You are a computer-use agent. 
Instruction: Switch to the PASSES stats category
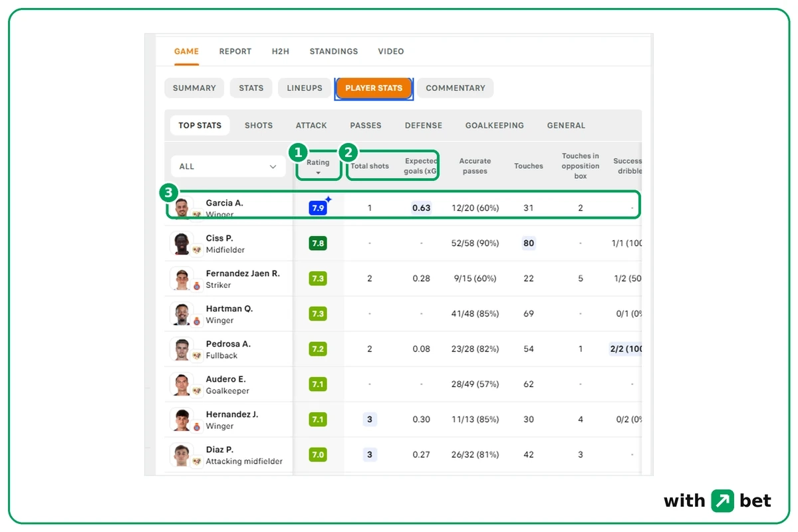point(366,125)
